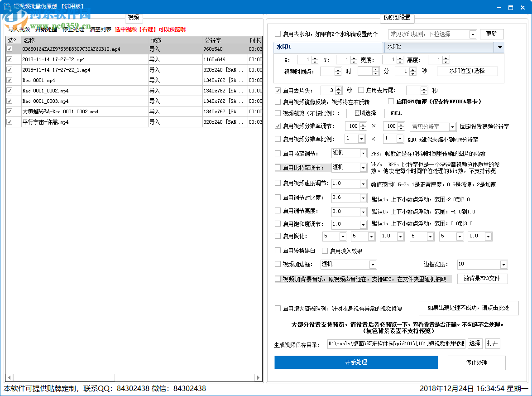532x396 pixels.
Task: Enable the 启用去水印 checkbox
Action: 278,34
